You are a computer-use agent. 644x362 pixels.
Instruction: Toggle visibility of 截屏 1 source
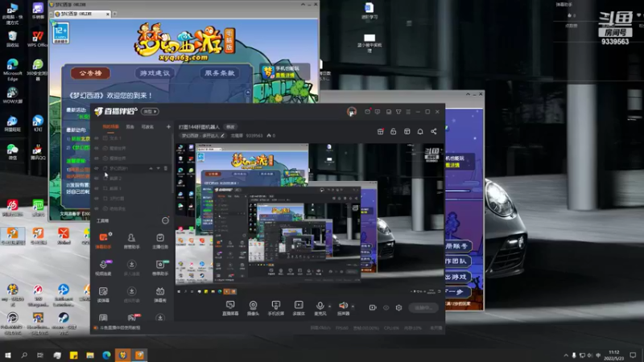[x=97, y=188]
